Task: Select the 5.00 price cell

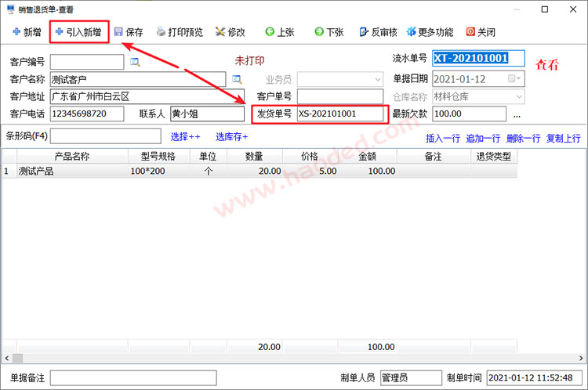Action: tap(310, 172)
